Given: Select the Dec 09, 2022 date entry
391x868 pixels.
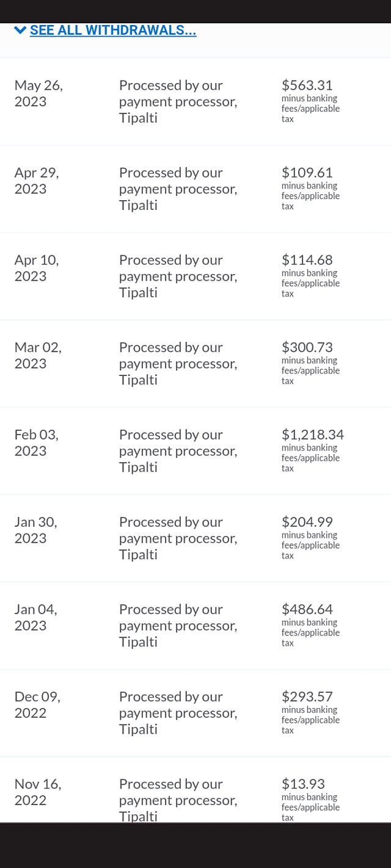Looking at the screenshot, I should (37, 704).
